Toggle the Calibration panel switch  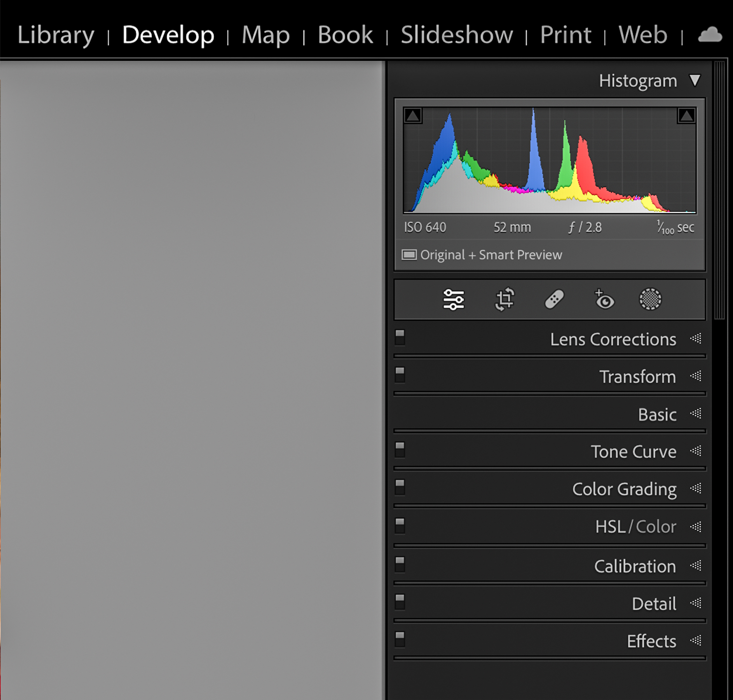coord(400,564)
